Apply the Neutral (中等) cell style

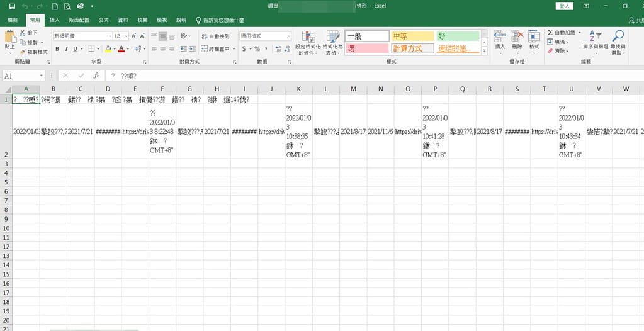412,36
